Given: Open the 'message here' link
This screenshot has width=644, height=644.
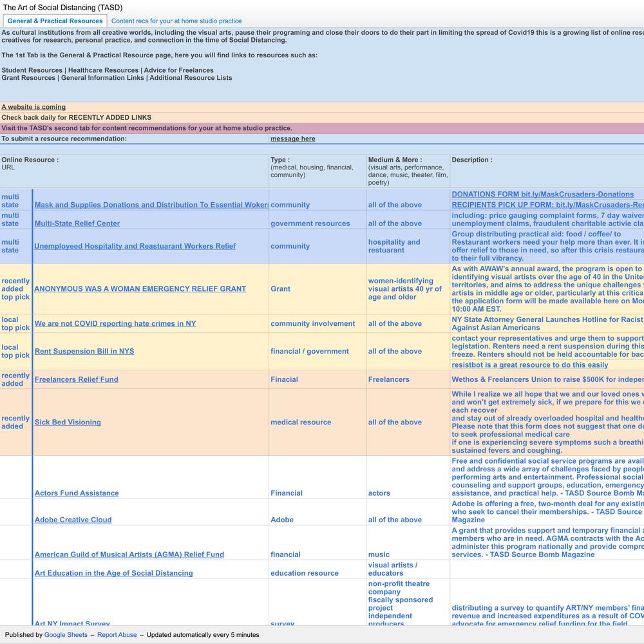Looking at the screenshot, I should [293, 139].
